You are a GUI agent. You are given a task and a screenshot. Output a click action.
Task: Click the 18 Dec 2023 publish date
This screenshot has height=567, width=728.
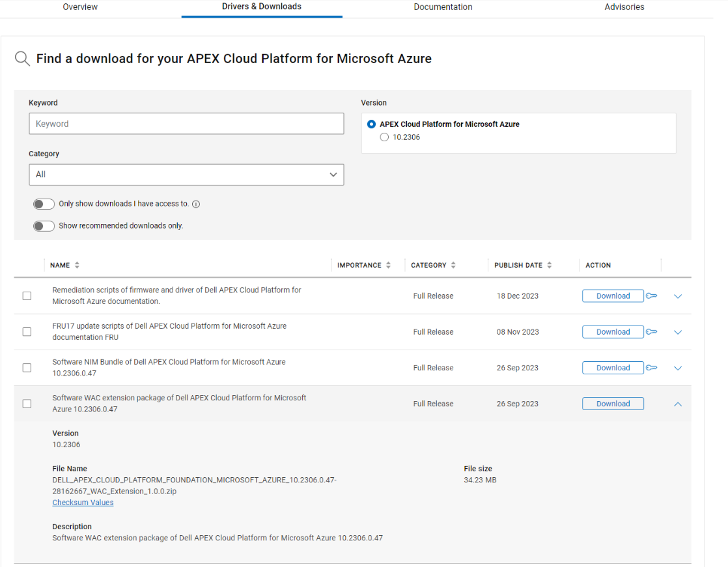(517, 296)
